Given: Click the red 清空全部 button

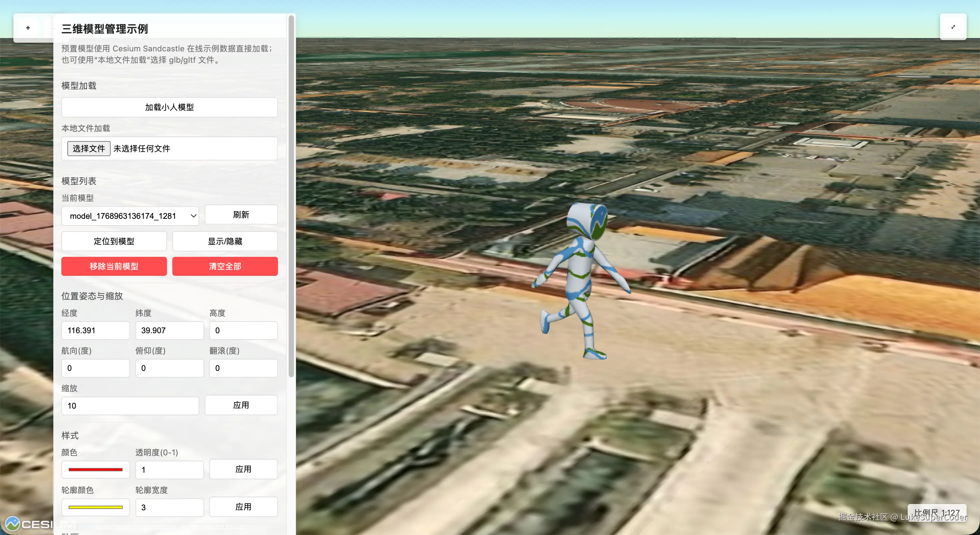Looking at the screenshot, I should pyautogui.click(x=225, y=266).
